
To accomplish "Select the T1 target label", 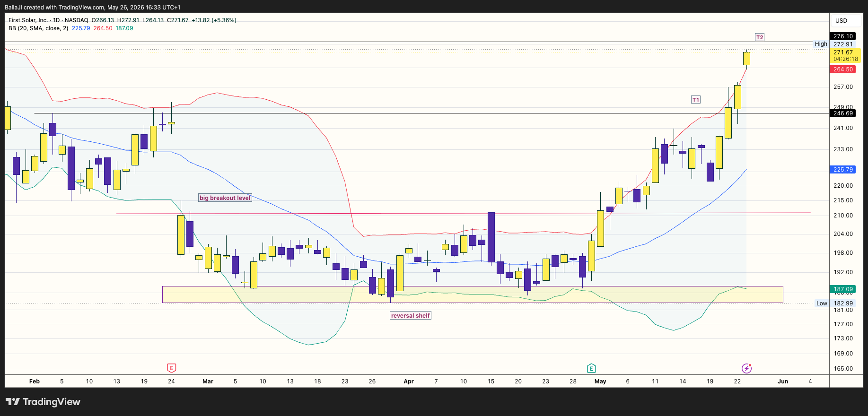I will coord(695,100).
